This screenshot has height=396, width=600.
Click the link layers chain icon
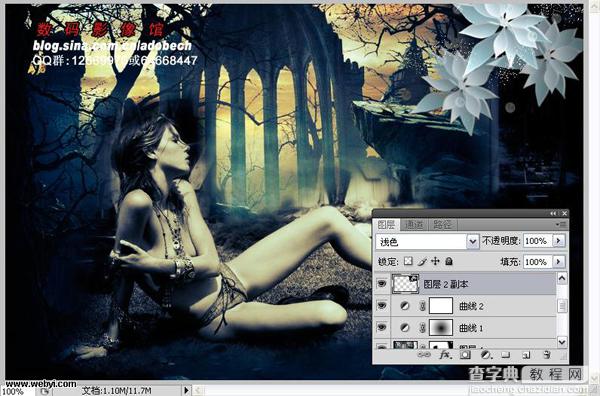pos(424,355)
